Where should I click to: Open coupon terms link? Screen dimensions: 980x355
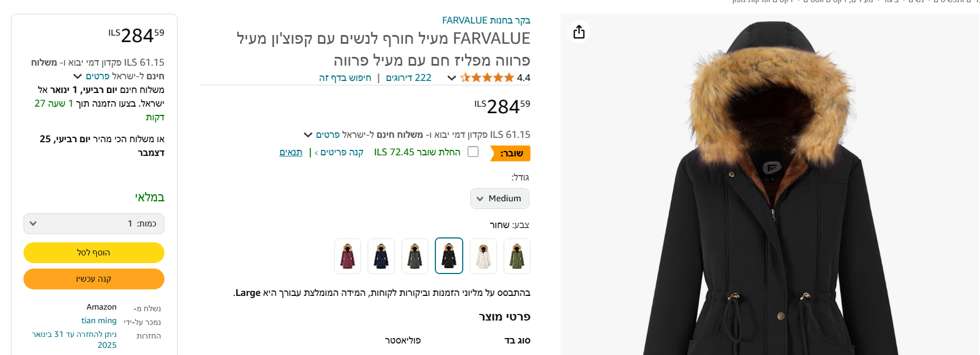click(x=291, y=152)
